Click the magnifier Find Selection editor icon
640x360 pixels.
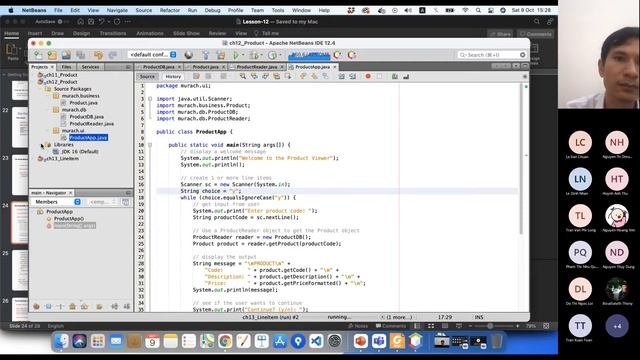click(x=242, y=76)
